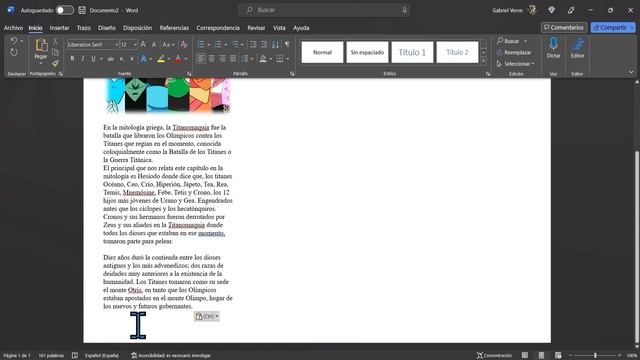Collapse the ribbon with the chevron
640x360 pixels.
pyautogui.click(x=631, y=72)
